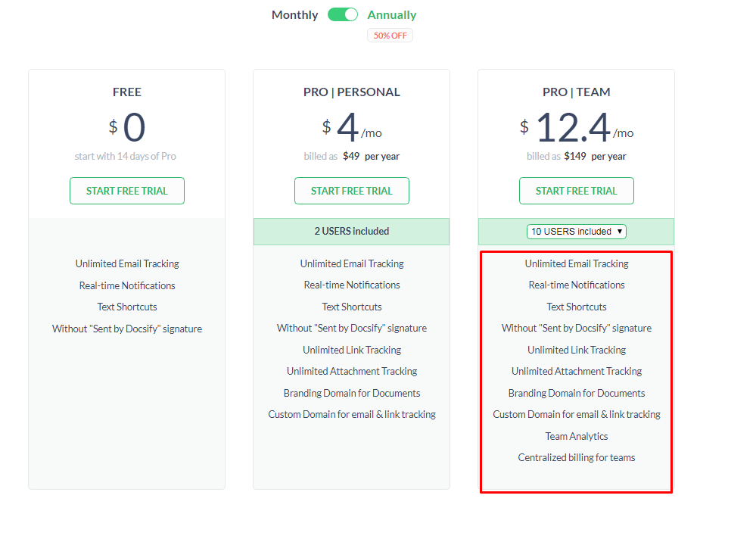
Task: Click the 50% OFF badge
Action: 390,36
